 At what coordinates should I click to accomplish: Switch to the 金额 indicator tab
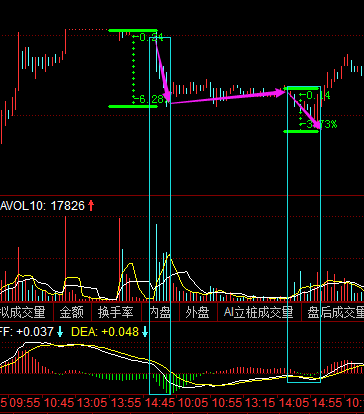72,312
